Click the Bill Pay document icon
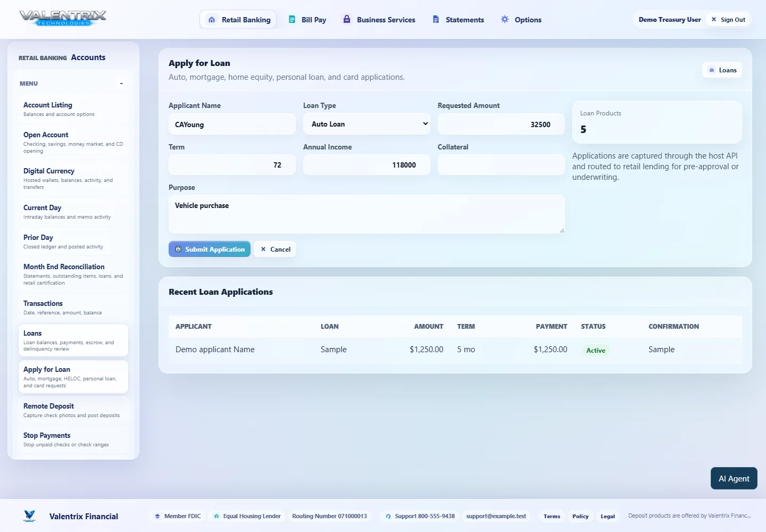766x532 pixels. click(292, 20)
